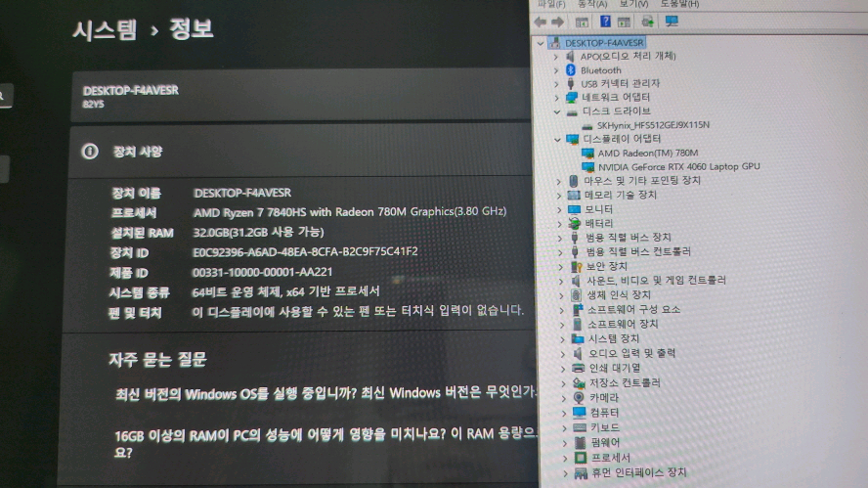This screenshot has width=868, height=488.
Task: Select 사운드, 비디오 및 게임 컨트롤러 row
Action: pos(656,281)
